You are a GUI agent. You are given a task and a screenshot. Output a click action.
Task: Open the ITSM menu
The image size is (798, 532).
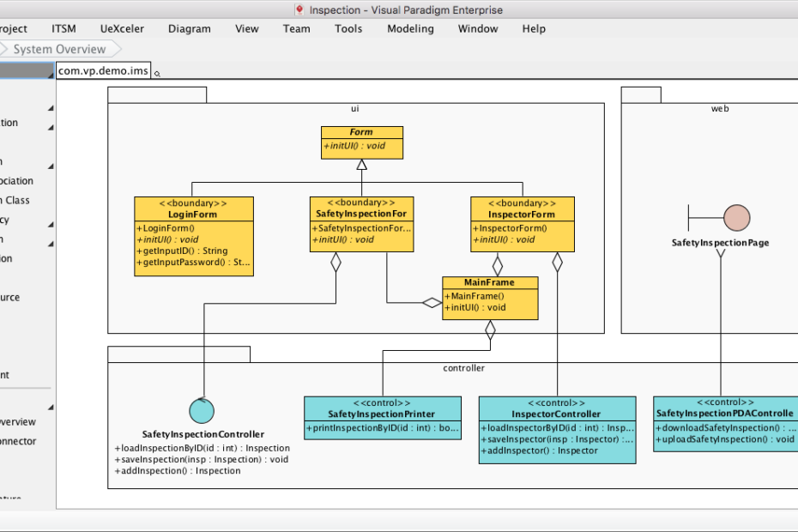(x=63, y=28)
